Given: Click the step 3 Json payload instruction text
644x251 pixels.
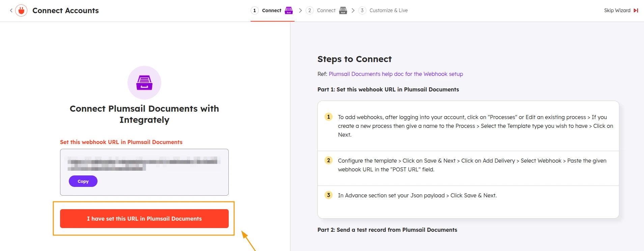Looking at the screenshot, I should pos(417,195).
